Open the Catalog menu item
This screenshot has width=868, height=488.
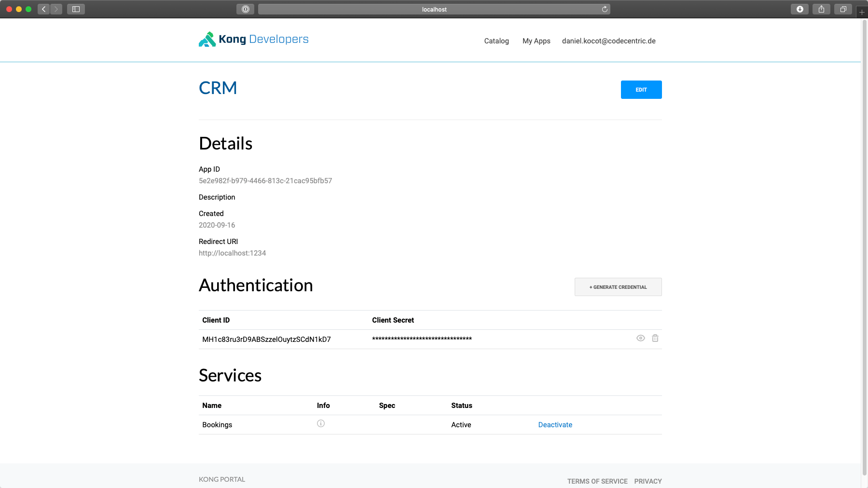(496, 41)
